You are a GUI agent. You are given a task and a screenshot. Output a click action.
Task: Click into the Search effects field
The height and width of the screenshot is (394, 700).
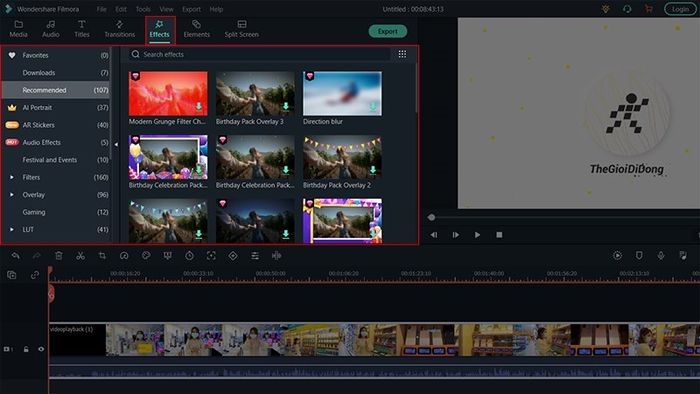(x=260, y=54)
